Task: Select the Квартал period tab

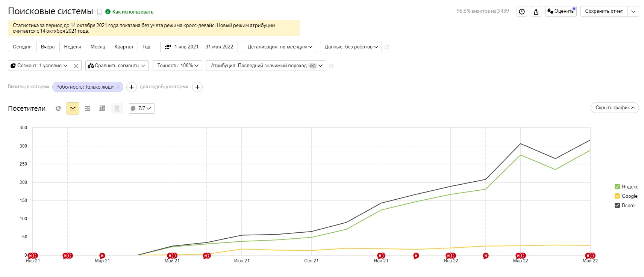Action: [x=124, y=47]
